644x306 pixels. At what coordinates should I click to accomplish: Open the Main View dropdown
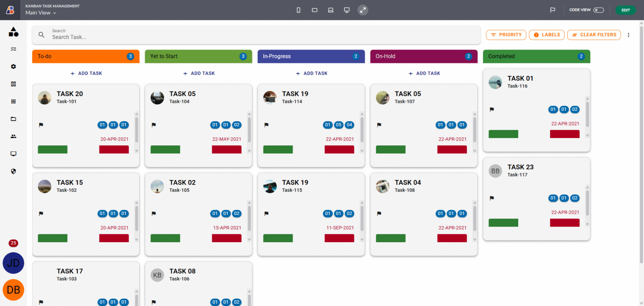pos(41,13)
